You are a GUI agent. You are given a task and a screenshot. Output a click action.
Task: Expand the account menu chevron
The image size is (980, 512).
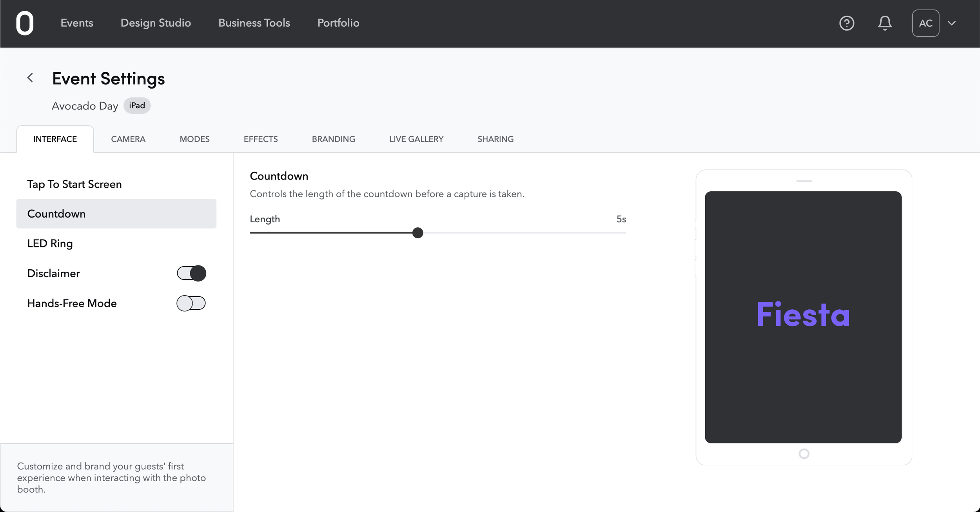[x=952, y=23]
